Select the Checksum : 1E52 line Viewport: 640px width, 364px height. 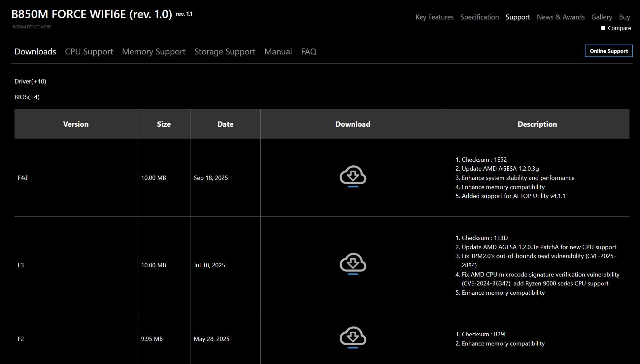(x=484, y=160)
